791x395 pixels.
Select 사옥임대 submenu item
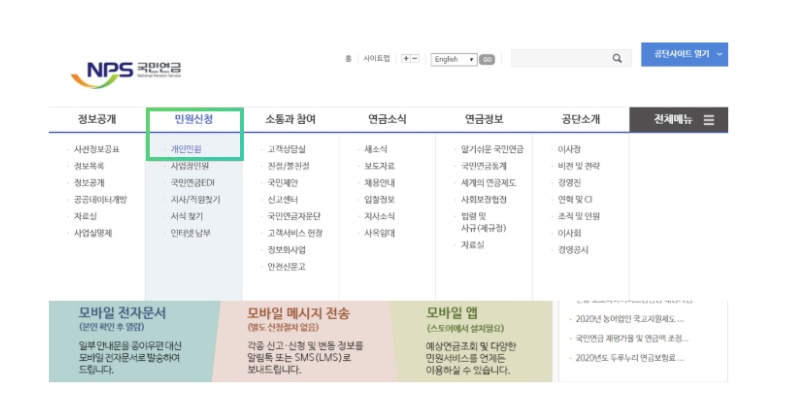tap(380, 233)
